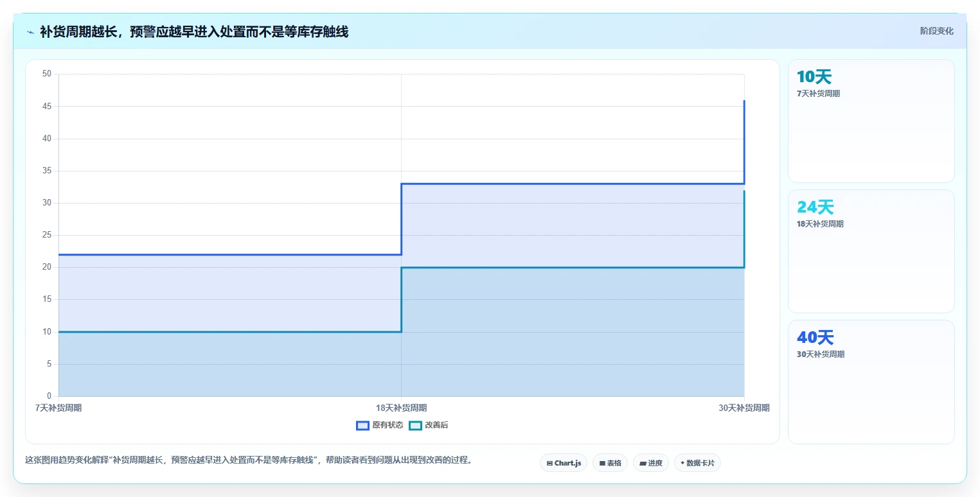Click the lightning icon beside the title
The width and height of the screenshot is (980, 497).
(30, 32)
